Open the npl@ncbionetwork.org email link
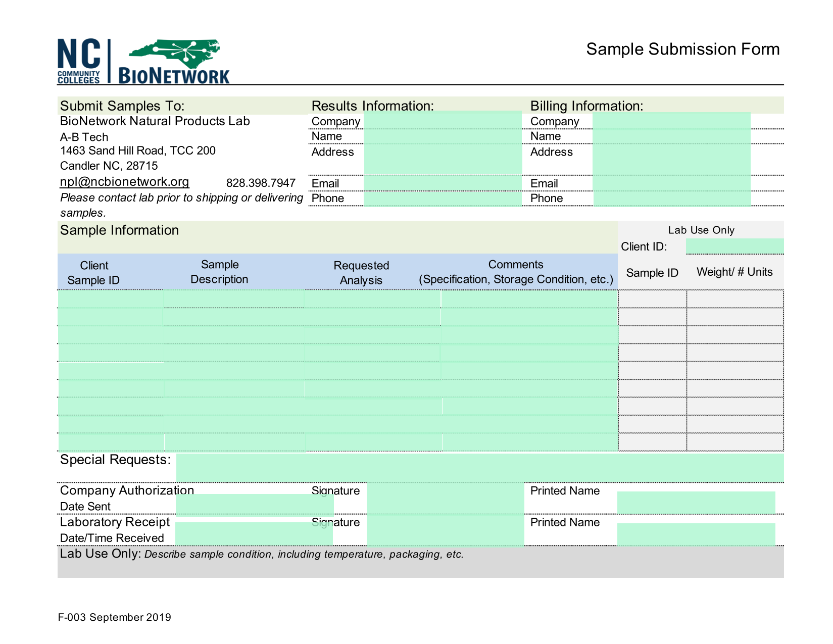833x644 pixels. [x=124, y=182]
